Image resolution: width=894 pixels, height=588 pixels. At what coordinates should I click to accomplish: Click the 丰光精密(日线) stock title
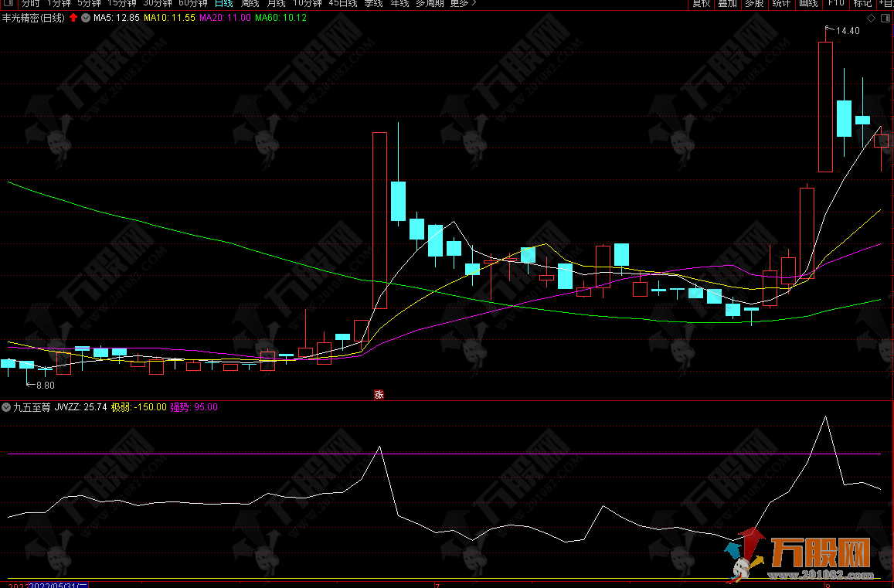[34, 18]
